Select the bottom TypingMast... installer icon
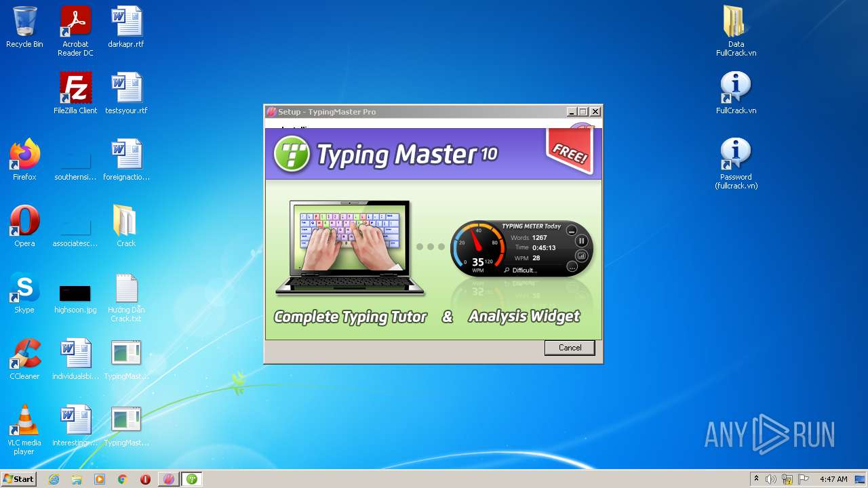 (126, 426)
